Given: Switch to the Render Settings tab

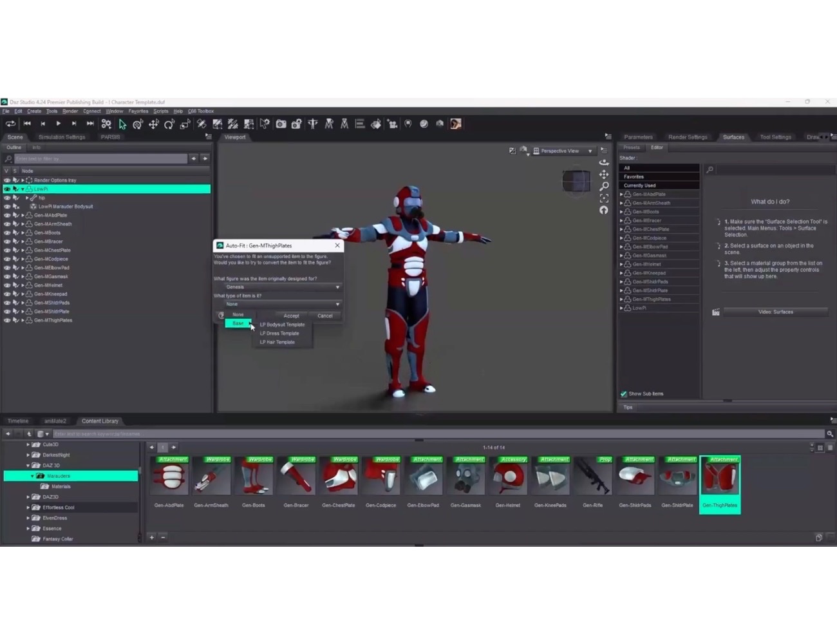Looking at the screenshot, I should 688,137.
